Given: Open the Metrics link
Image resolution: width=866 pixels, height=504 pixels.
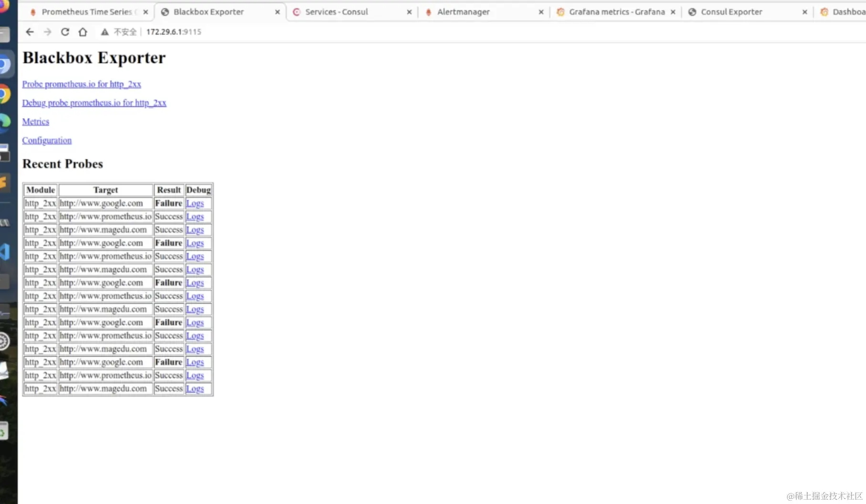Looking at the screenshot, I should coord(36,122).
